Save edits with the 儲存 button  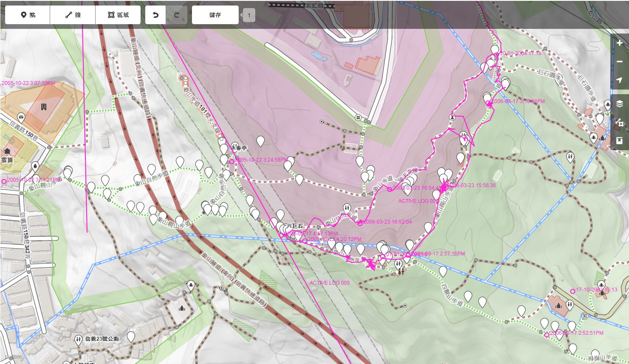(x=215, y=15)
